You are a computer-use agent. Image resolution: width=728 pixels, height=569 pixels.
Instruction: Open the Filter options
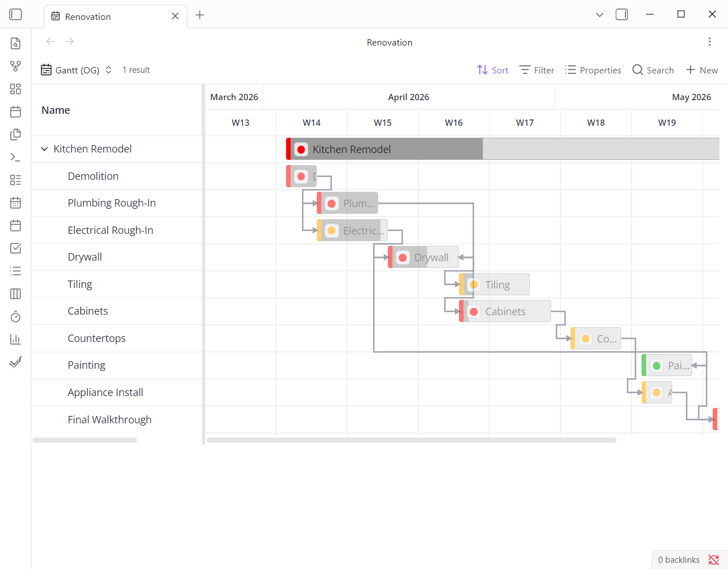(x=536, y=70)
